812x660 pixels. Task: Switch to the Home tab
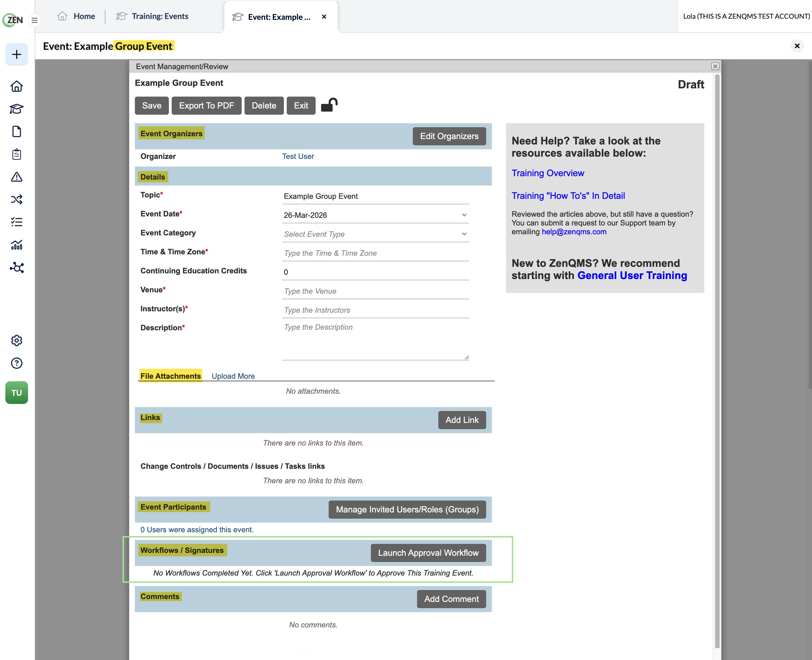pyautogui.click(x=76, y=16)
